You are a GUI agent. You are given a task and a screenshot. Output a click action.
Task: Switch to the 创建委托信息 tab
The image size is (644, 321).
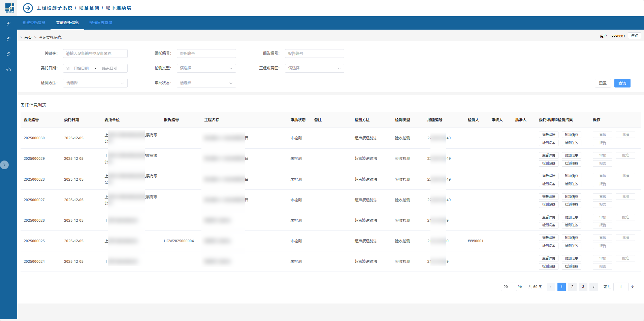tap(34, 23)
